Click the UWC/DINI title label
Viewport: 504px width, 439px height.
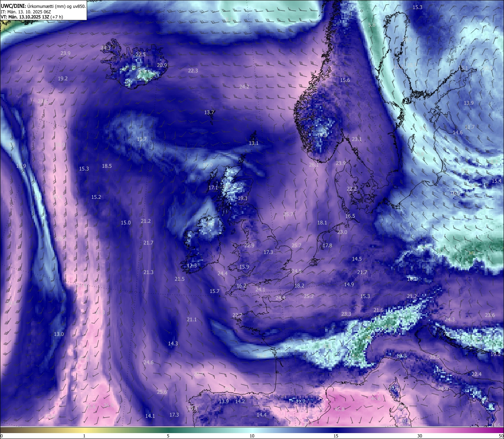14,6
